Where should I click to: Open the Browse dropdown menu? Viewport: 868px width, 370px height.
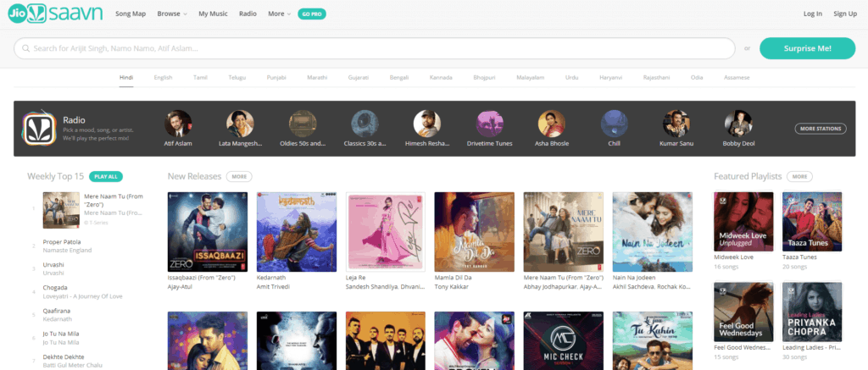coord(172,14)
